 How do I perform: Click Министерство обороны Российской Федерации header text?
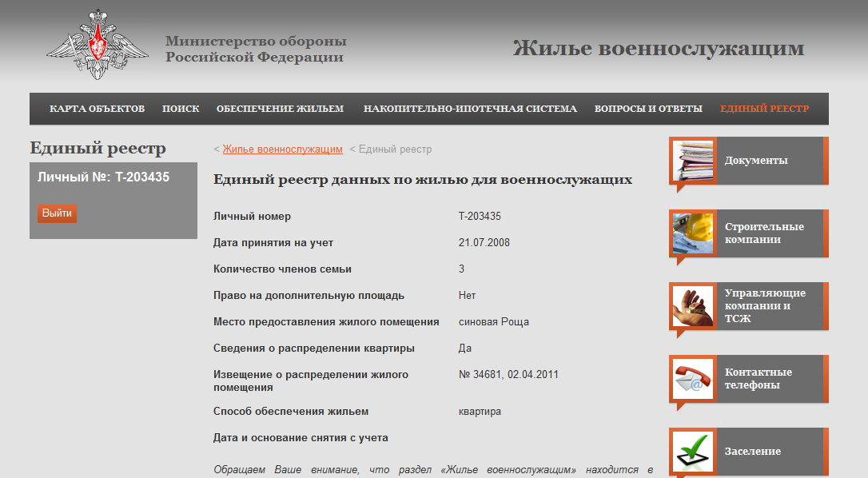pyautogui.click(x=256, y=50)
